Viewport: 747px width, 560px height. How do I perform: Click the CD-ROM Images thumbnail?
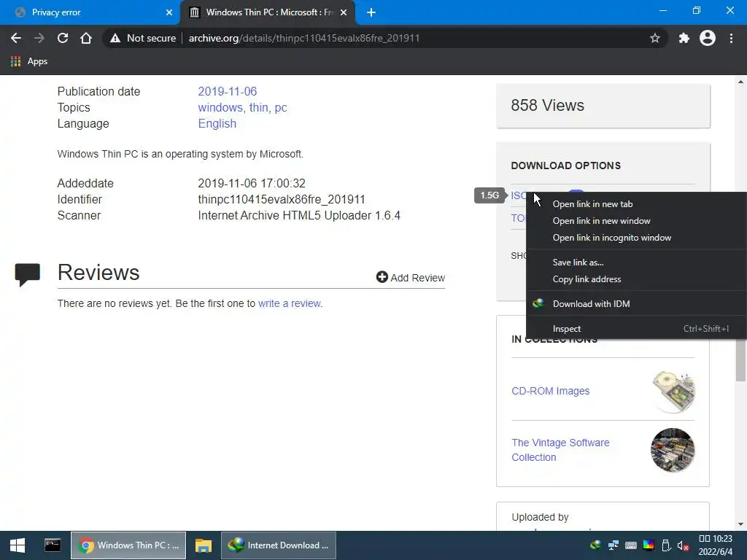coord(673,392)
